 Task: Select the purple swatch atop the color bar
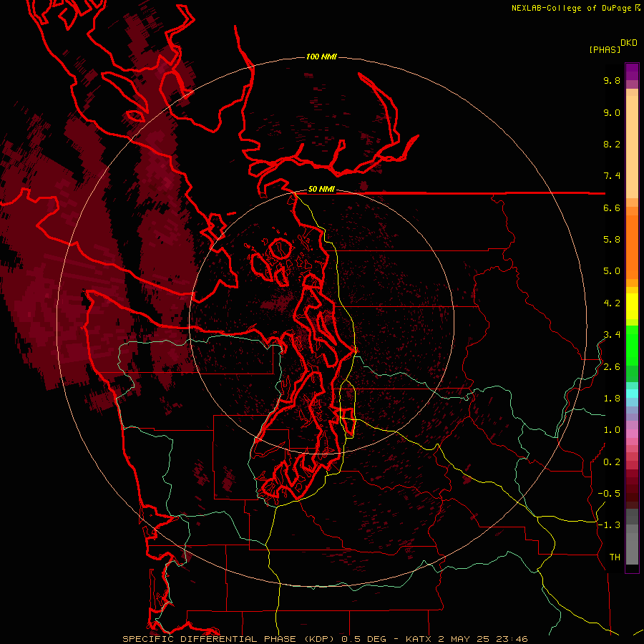point(632,72)
